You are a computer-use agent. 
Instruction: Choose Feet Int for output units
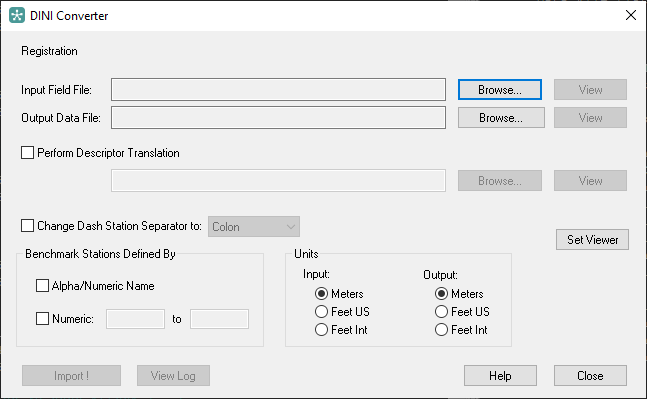click(x=441, y=330)
